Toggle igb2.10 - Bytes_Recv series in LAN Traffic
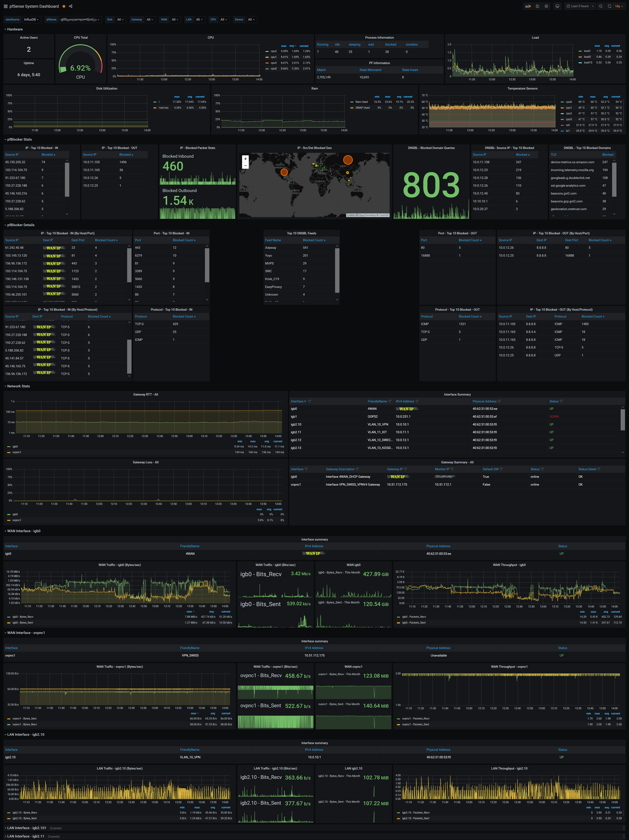Viewport: 629px width, 840px height. (25, 813)
